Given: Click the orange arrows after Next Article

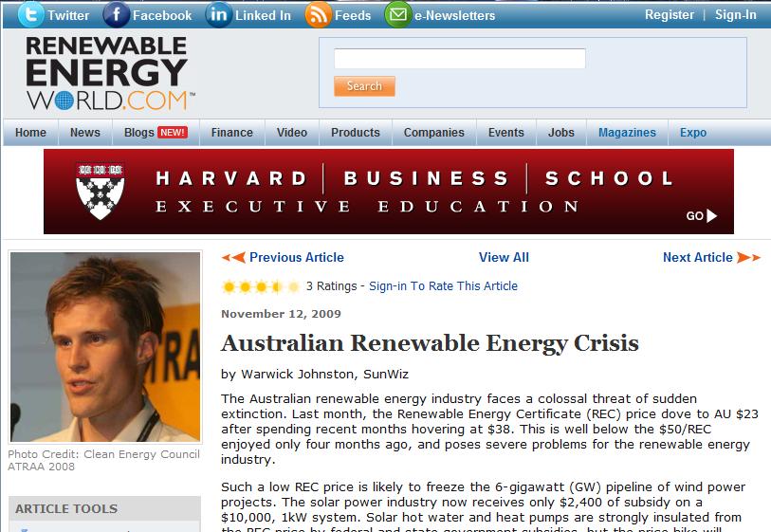Looking at the screenshot, I should click(748, 257).
